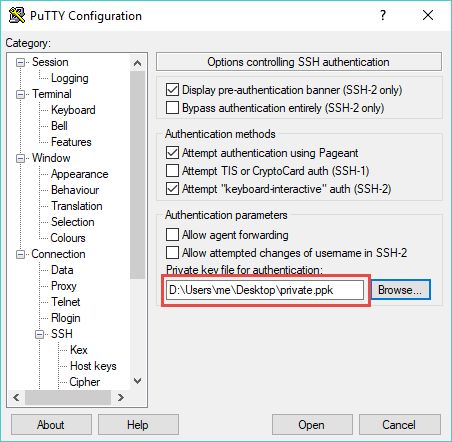Collapse the SSH tree node
The height and width of the screenshot is (442, 452).
pos(40,334)
